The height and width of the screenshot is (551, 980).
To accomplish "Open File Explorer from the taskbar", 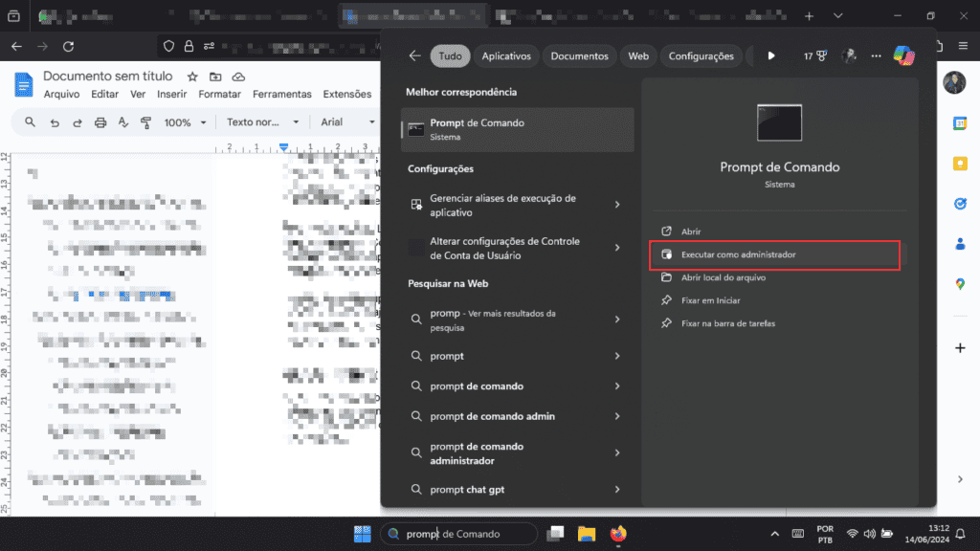I will [587, 534].
